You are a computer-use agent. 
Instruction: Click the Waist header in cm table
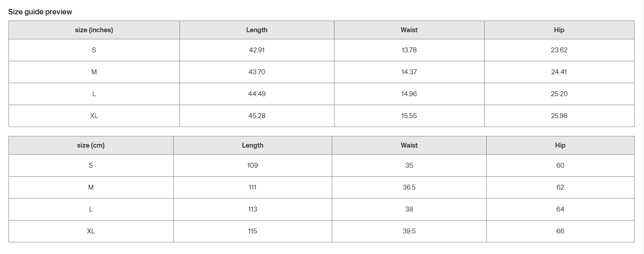tap(409, 145)
